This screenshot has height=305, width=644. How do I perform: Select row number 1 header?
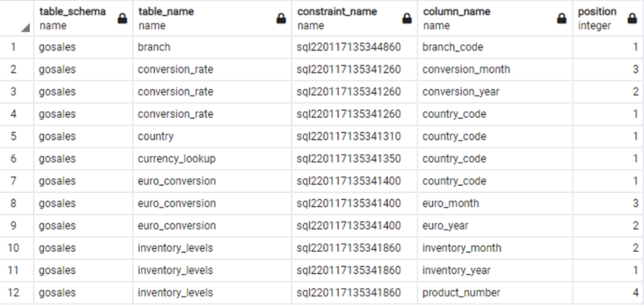(x=13, y=47)
